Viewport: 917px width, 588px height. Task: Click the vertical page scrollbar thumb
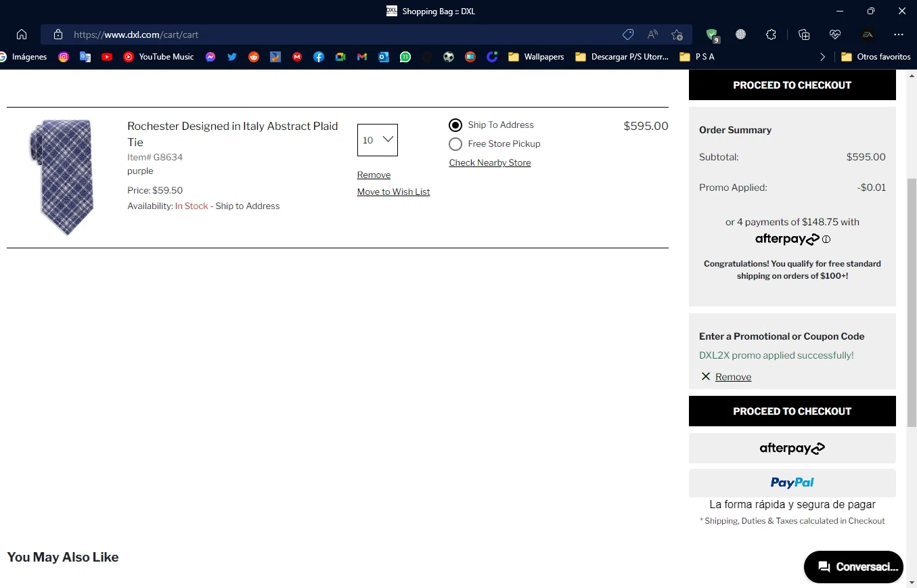point(912,302)
